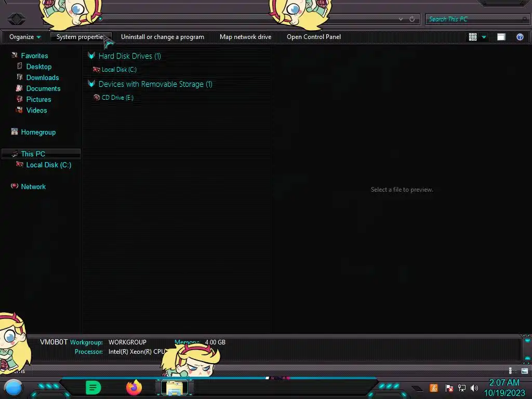Open System properties
Image resolution: width=532 pixels, height=399 pixels.
click(x=79, y=37)
